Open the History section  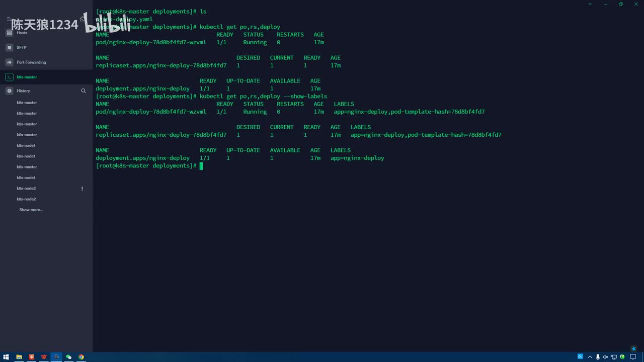pyautogui.click(x=23, y=91)
